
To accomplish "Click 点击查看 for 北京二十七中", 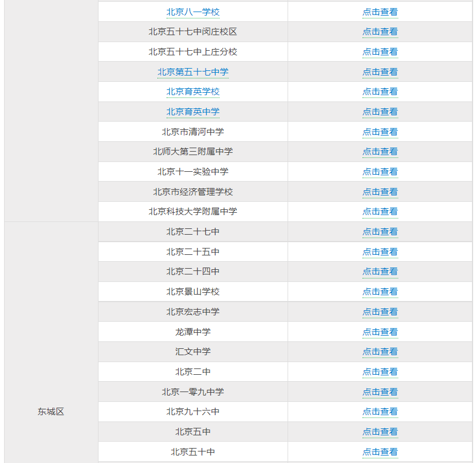I will pos(380,232).
